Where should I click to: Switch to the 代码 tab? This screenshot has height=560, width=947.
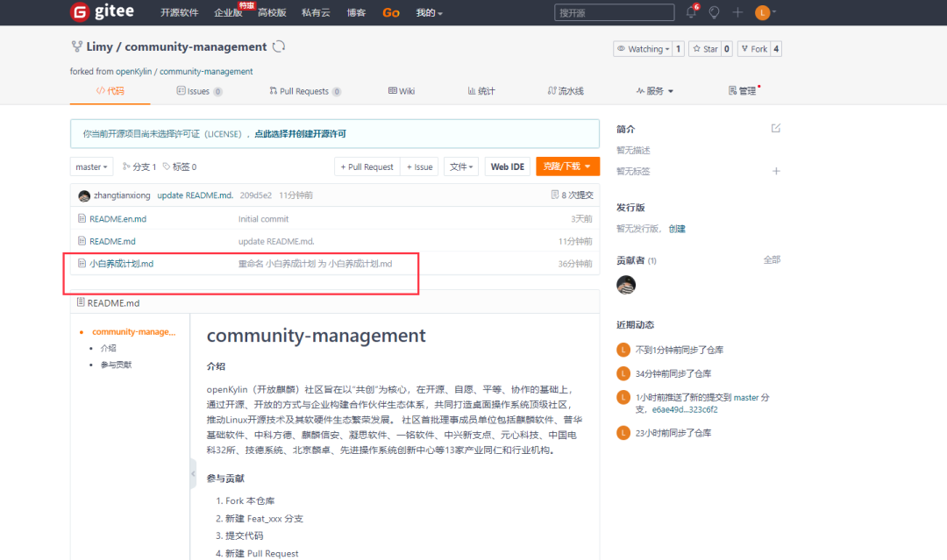pos(110,91)
